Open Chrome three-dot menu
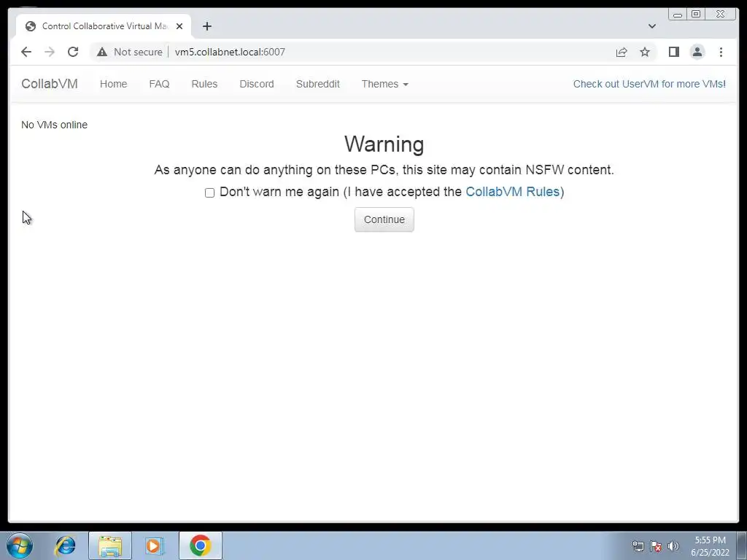Image resolution: width=747 pixels, height=560 pixels. pos(721,52)
